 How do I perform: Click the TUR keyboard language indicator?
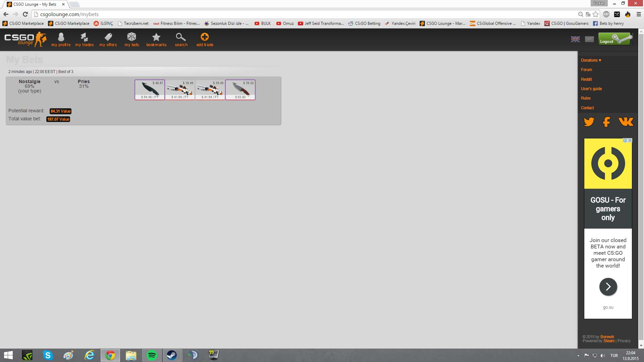(614, 355)
